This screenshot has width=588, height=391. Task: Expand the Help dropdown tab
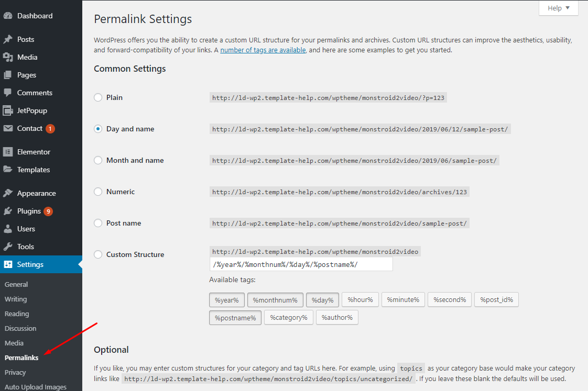(x=558, y=8)
